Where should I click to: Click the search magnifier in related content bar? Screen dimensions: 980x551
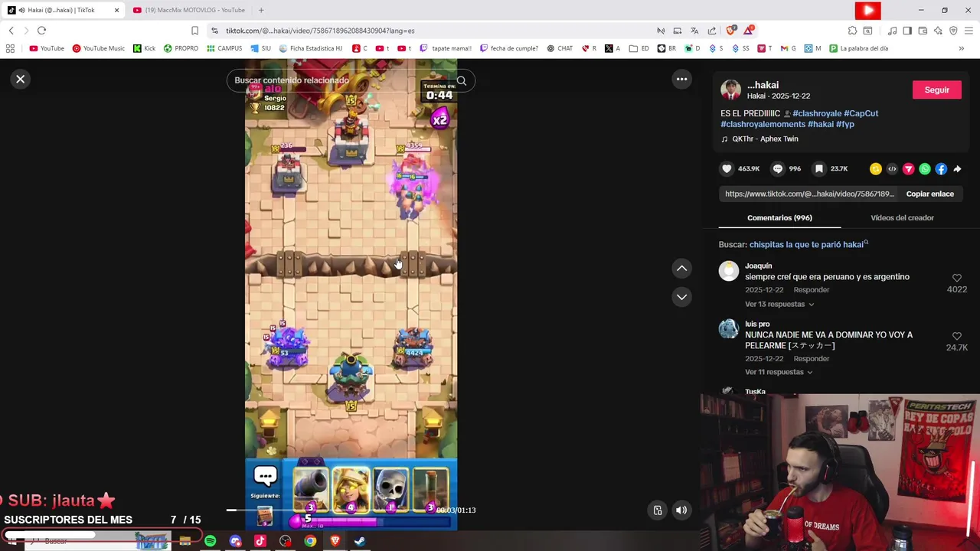[461, 80]
